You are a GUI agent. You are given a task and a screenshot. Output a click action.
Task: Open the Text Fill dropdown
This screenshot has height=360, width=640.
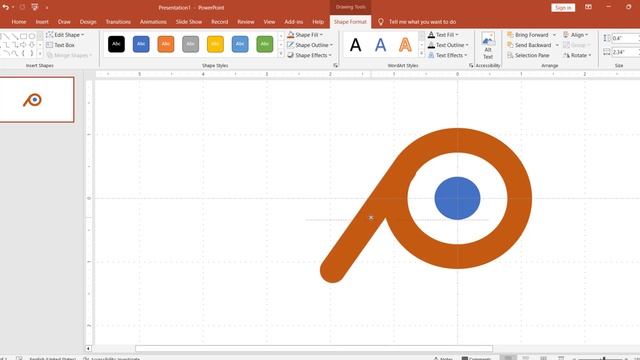click(443, 35)
